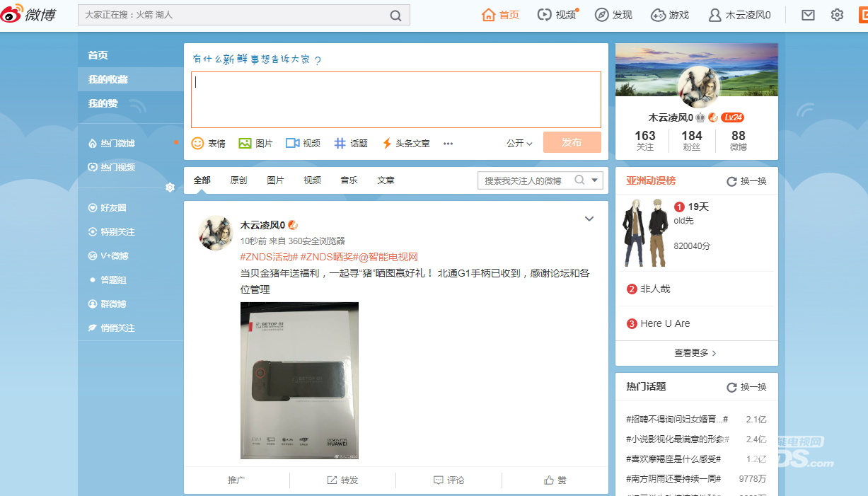The height and width of the screenshot is (496, 868).
Task: Open the settings gear in top bar
Action: pyautogui.click(x=837, y=15)
